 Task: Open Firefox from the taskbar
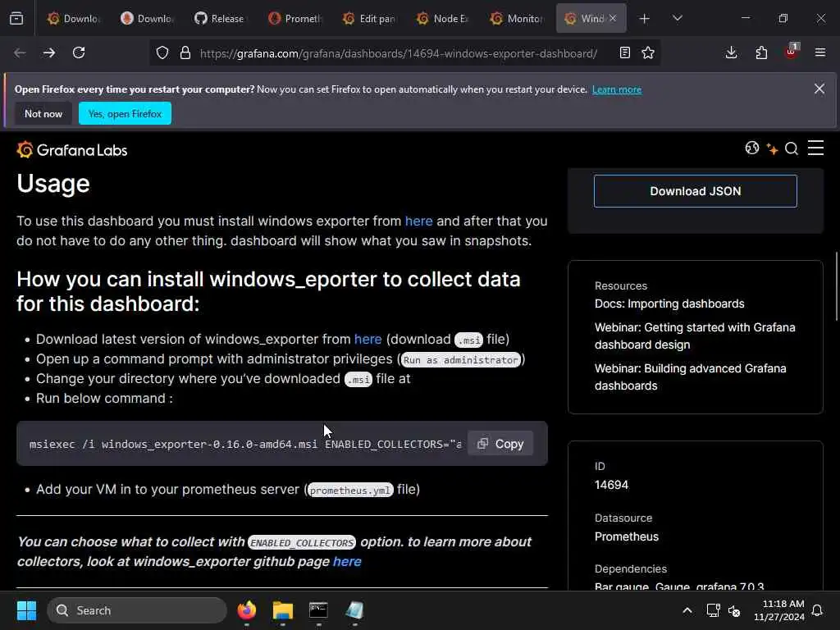[246, 610]
